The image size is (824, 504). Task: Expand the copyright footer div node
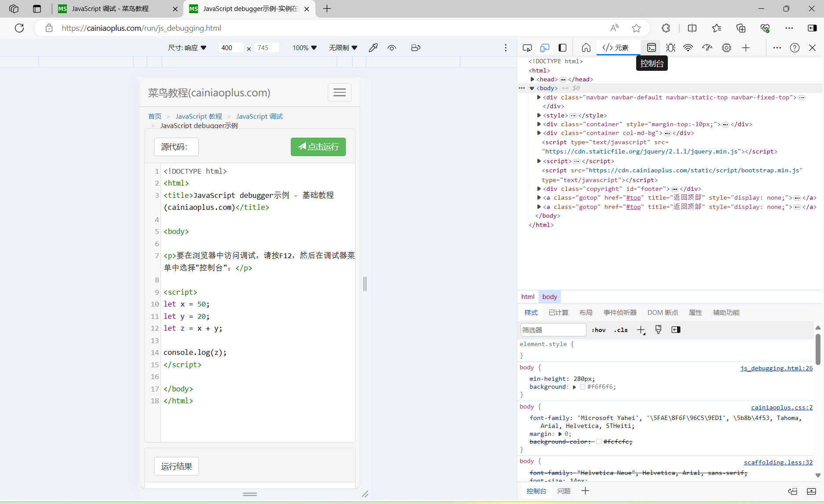[539, 189]
